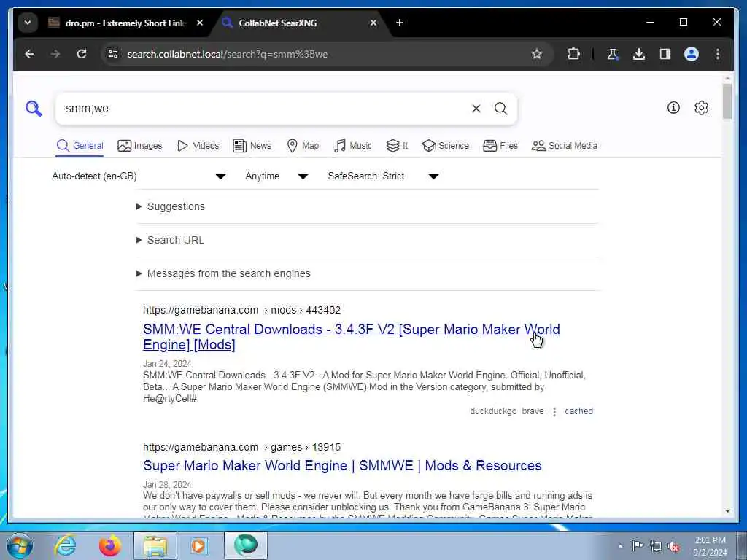Image resolution: width=747 pixels, height=560 pixels.
Task: Click the taskbar clock 2:01 PM
Action: [x=711, y=546]
